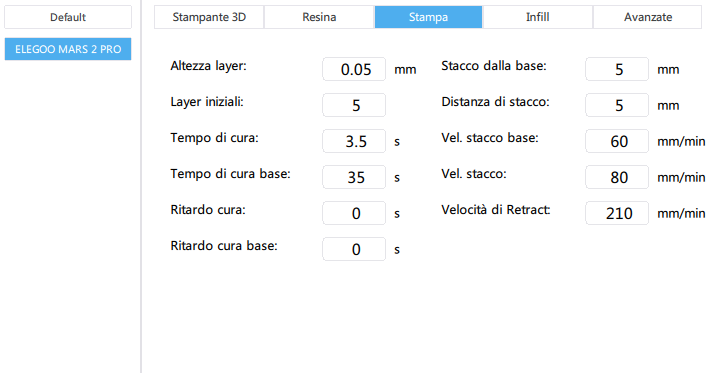
Task: Select the Ritardo cura base field
Action: pyautogui.click(x=354, y=249)
